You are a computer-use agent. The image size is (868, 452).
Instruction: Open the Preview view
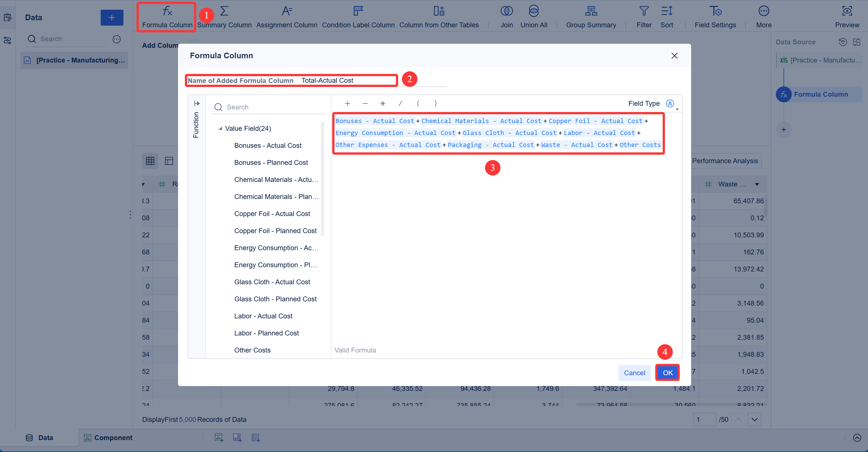(x=847, y=16)
